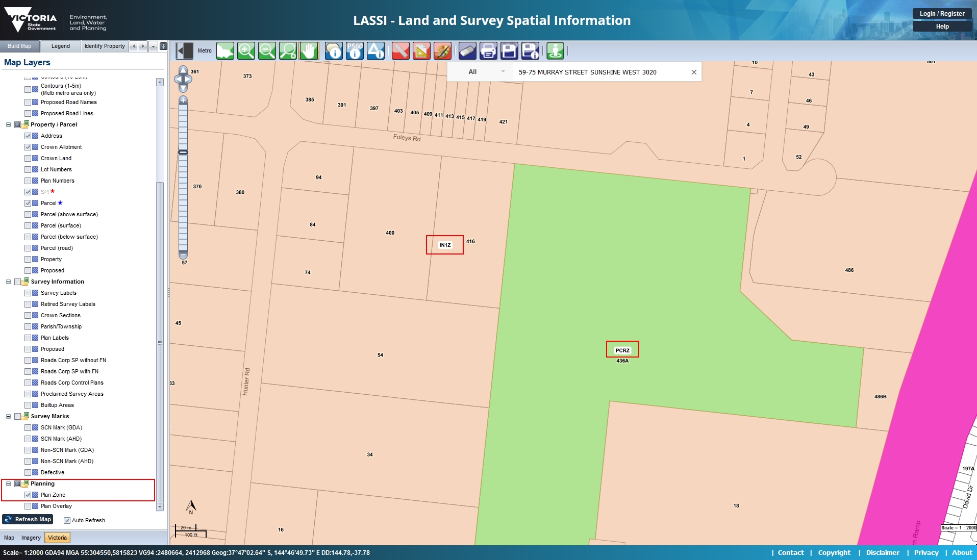The image size is (977, 560).
Task: Uncheck the Crown Allotment layer
Action: [28, 147]
